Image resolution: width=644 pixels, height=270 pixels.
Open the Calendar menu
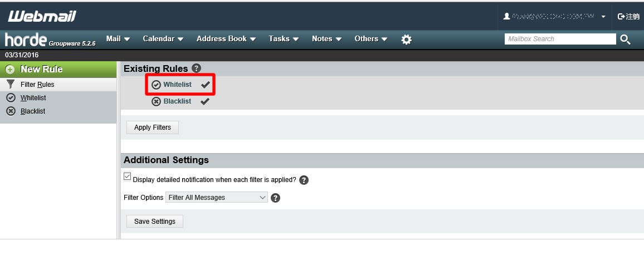tap(163, 39)
